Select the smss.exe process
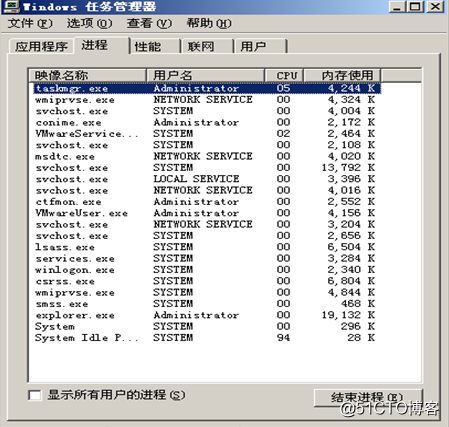Viewport: 449px width, 427px height. (x=207, y=304)
